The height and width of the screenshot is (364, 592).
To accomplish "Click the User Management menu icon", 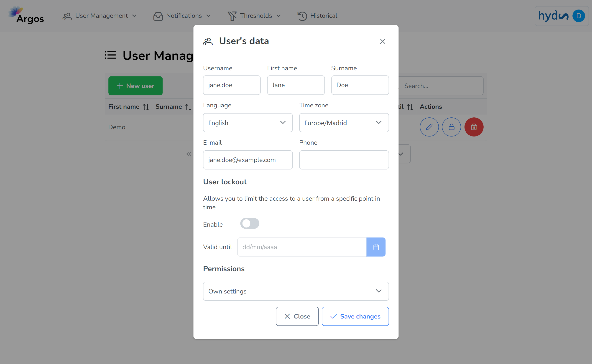I will click(66, 16).
